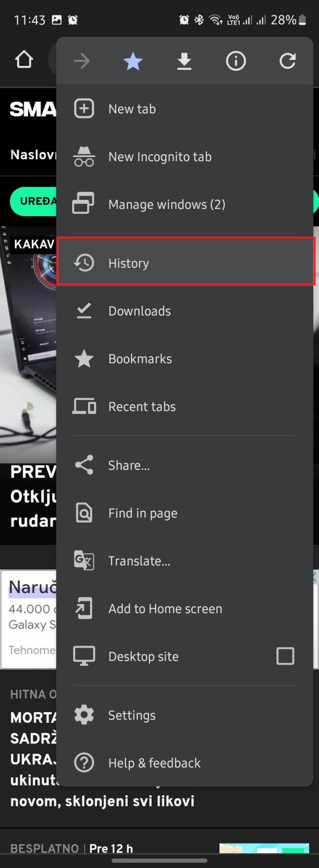
Task: Open the laptop article image
Action: tap(28, 344)
